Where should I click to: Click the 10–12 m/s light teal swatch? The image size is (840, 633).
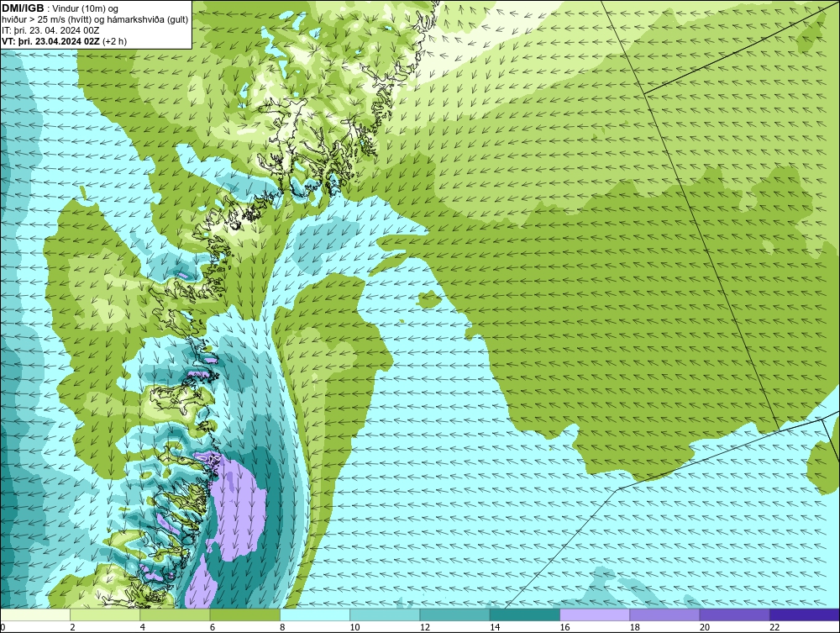tap(385, 615)
